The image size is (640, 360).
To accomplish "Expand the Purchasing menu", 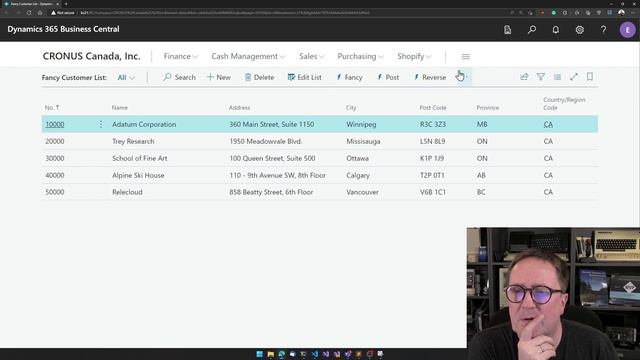I will tap(360, 56).
